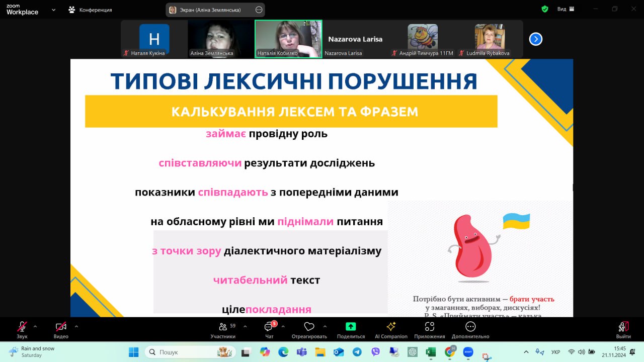Select Ludmila Rybakova's video tile
Viewport: 644px width, 362px height.
(x=490, y=39)
